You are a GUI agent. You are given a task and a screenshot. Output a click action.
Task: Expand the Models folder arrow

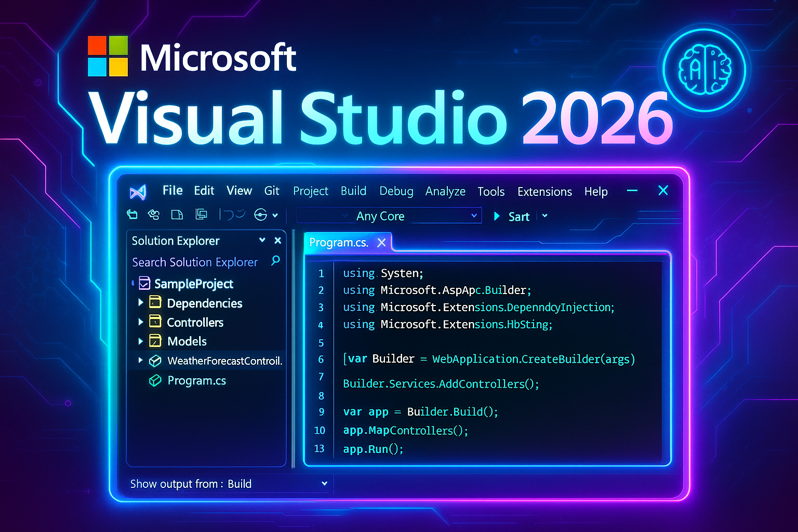click(x=141, y=341)
